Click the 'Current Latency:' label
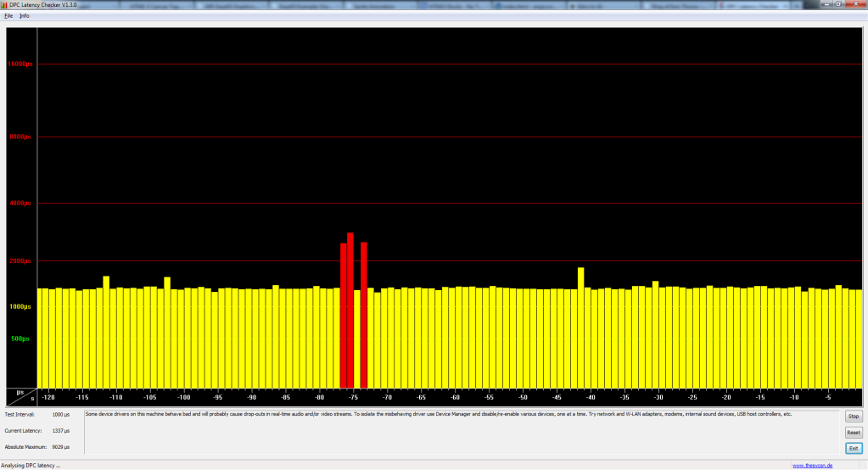868x470 pixels. [23, 431]
